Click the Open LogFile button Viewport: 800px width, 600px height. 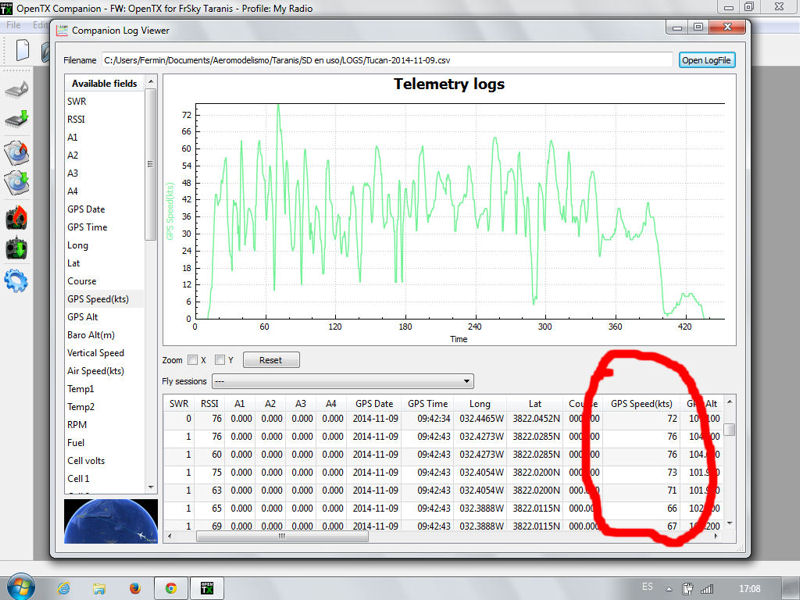707,60
